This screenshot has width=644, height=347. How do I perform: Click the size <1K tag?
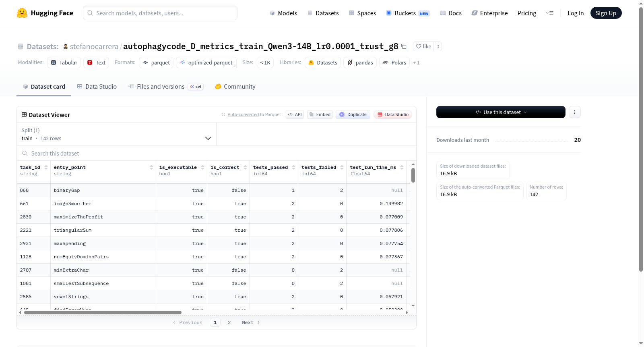pos(265,62)
